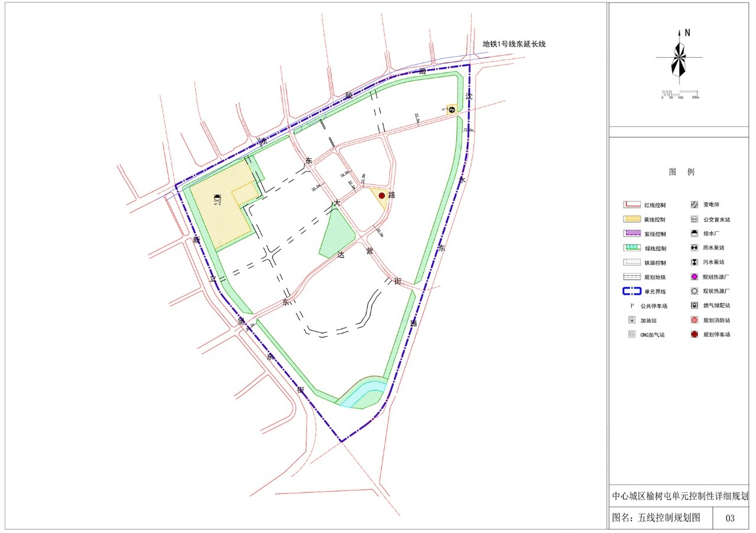
Task: Click the 雨水泵站 legend icon
Action: click(x=694, y=248)
